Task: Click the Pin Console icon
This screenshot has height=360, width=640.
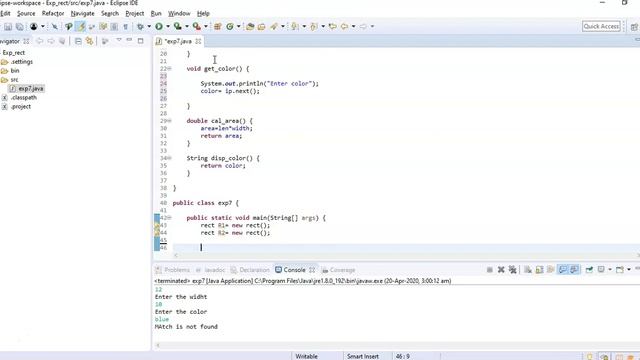Action: (589, 270)
